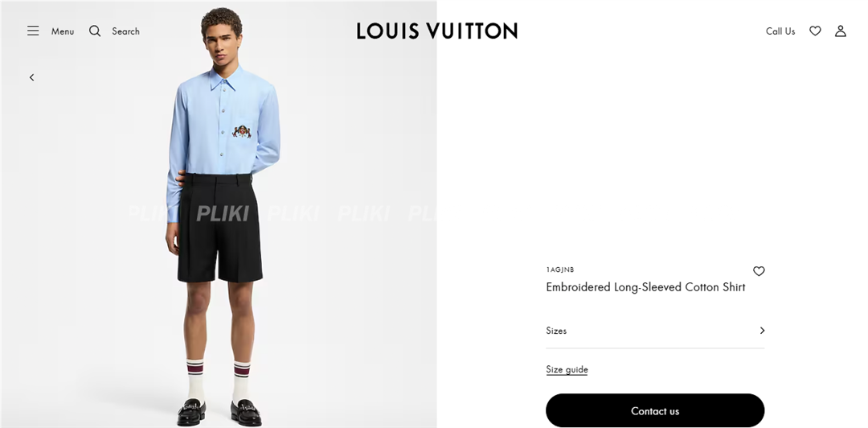Open the Sizes selection row
The width and height of the screenshot is (868, 428).
pyautogui.click(x=655, y=331)
